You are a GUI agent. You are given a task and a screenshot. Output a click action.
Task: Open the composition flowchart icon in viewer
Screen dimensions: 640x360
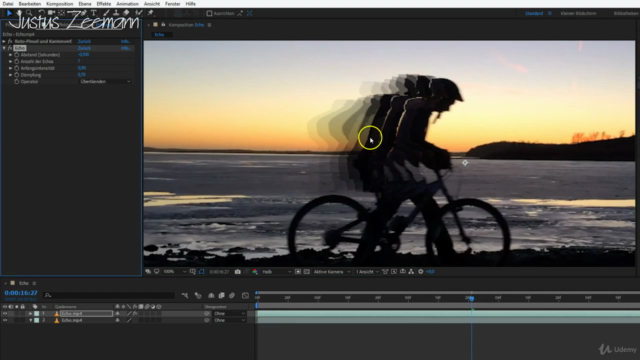[411, 271]
